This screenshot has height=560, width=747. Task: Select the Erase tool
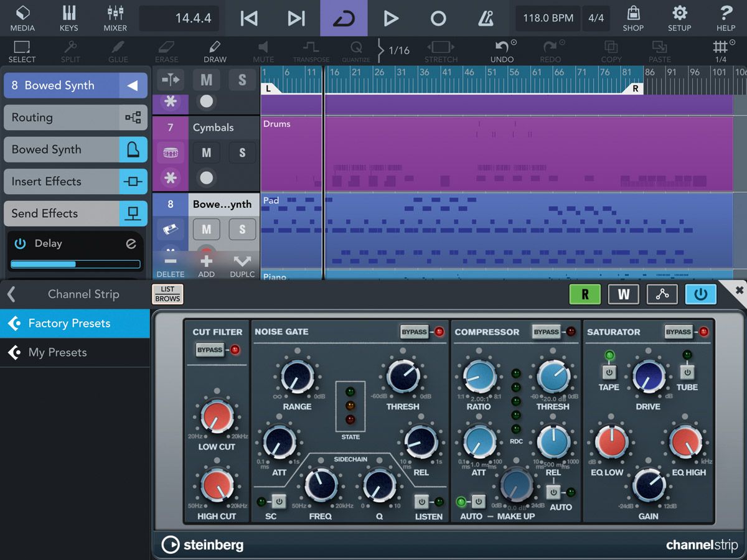(x=166, y=50)
